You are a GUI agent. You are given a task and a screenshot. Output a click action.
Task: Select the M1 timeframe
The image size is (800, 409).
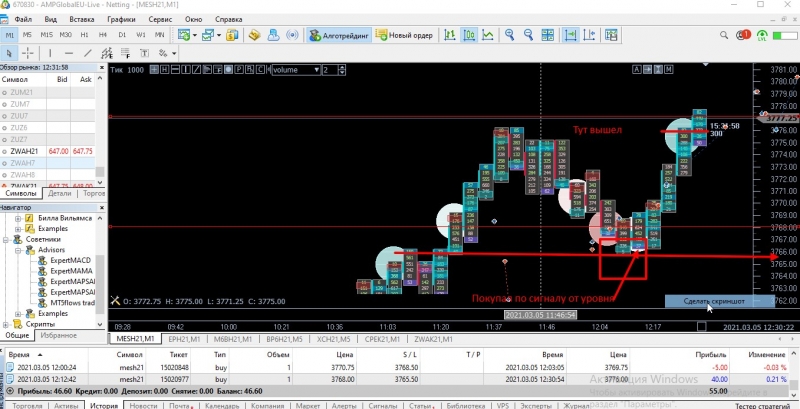[10, 35]
